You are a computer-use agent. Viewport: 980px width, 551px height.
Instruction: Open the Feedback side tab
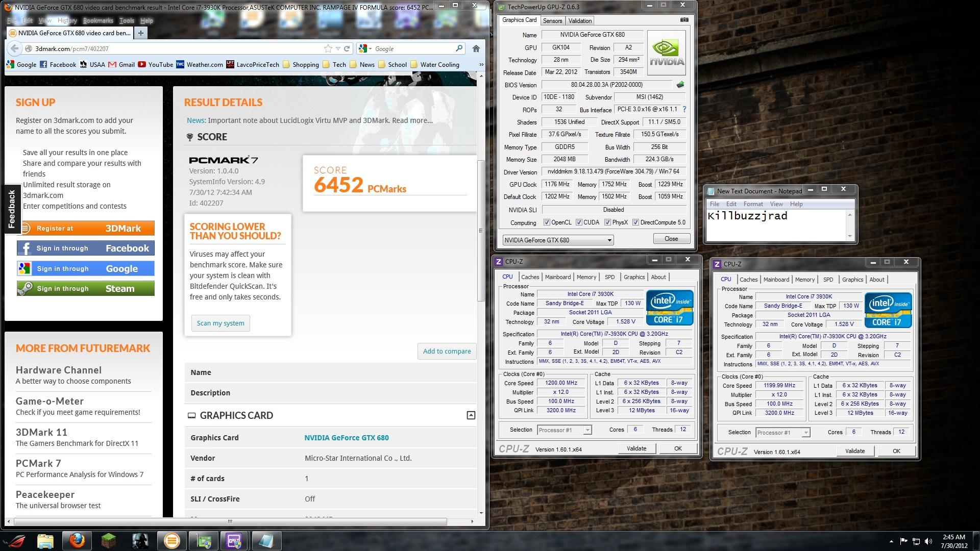pyautogui.click(x=12, y=209)
